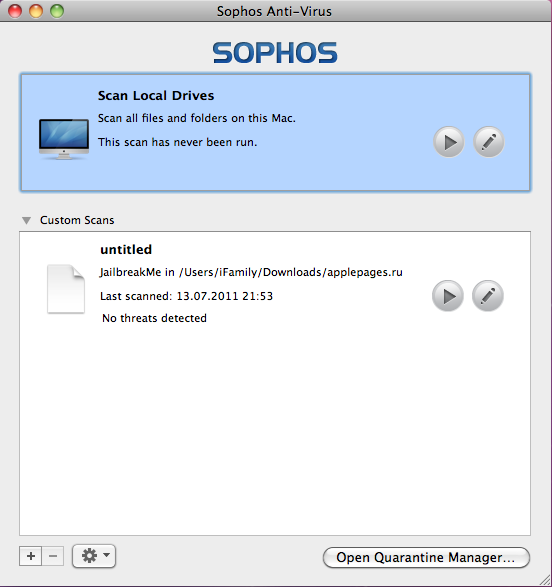Click the SOPHOS logo
Viewport: 552px width, 587px height.
click(275, 52)
